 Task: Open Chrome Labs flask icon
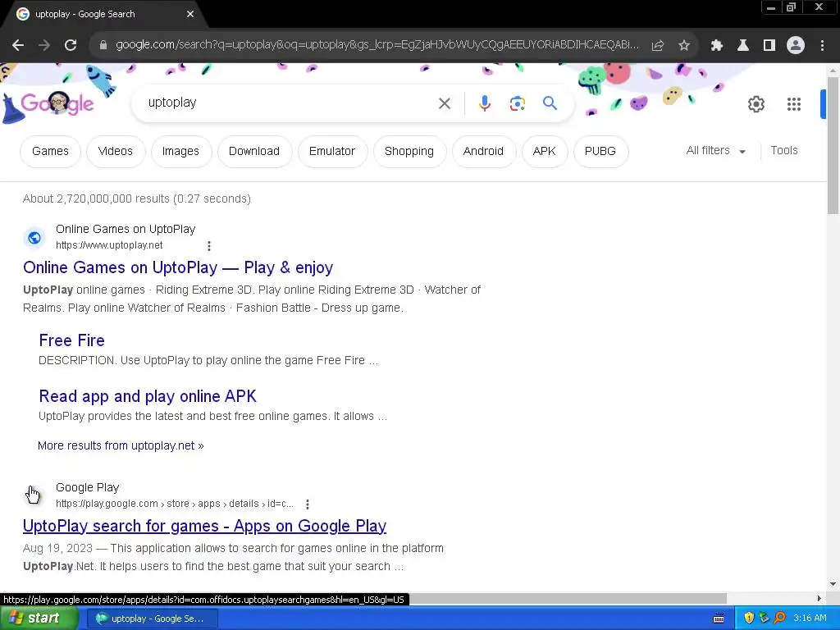pyautogui.click(x=743, y=46)
